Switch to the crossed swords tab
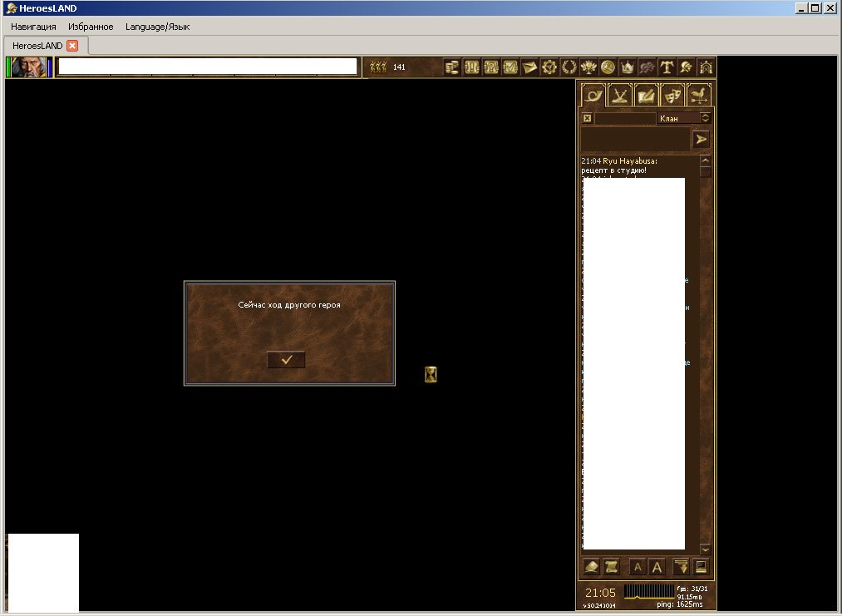 619,96
